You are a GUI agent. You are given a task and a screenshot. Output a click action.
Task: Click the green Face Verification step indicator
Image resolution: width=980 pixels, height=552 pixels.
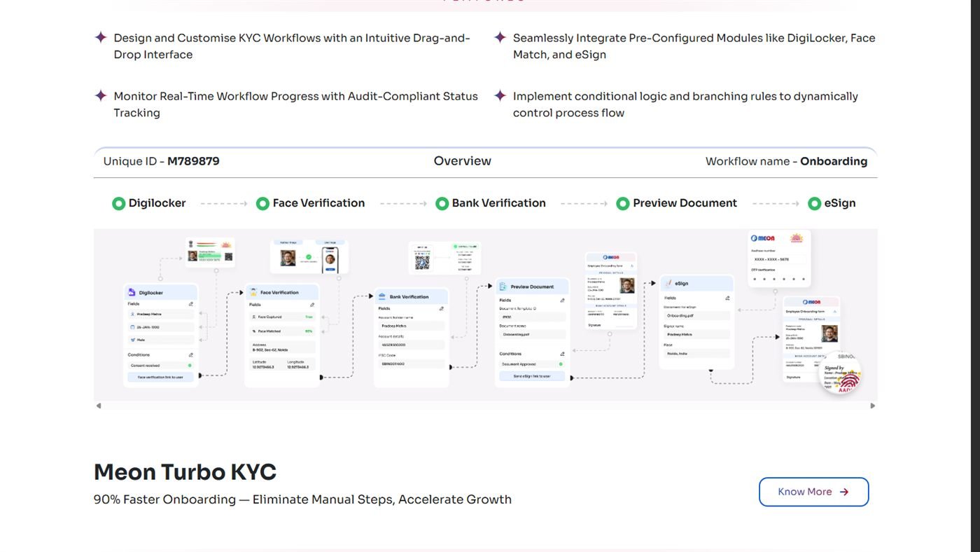262,204
